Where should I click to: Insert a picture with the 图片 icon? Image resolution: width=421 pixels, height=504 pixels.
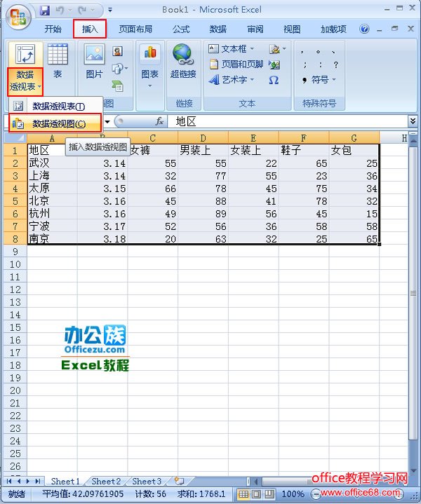point(94,61)
